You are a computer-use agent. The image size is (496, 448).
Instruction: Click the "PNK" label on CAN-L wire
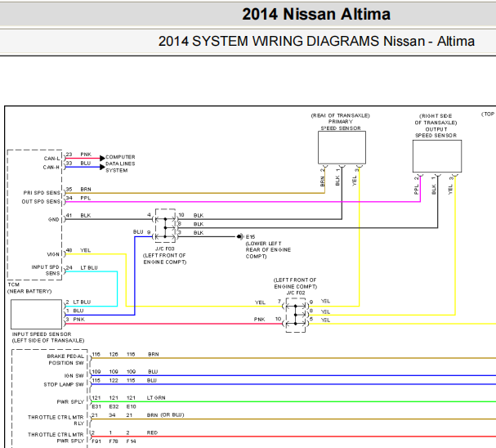pyautogui.click(x=86, y=155)
